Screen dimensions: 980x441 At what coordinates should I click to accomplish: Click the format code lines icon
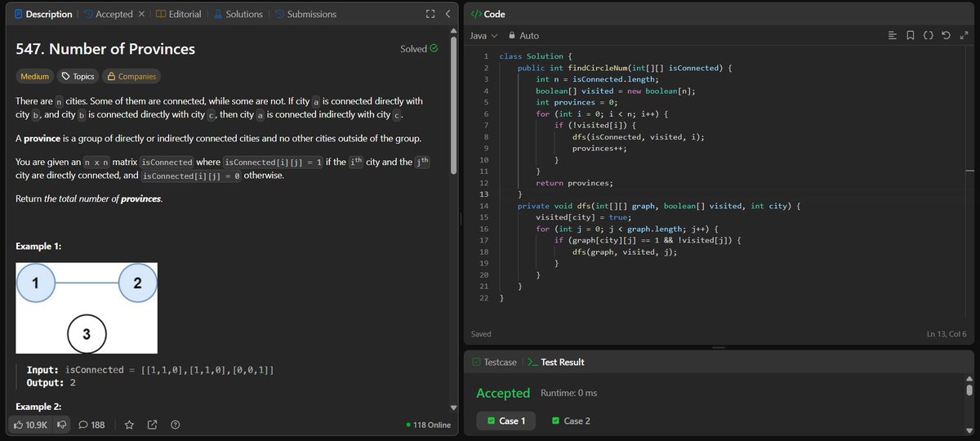pos(892,36)
